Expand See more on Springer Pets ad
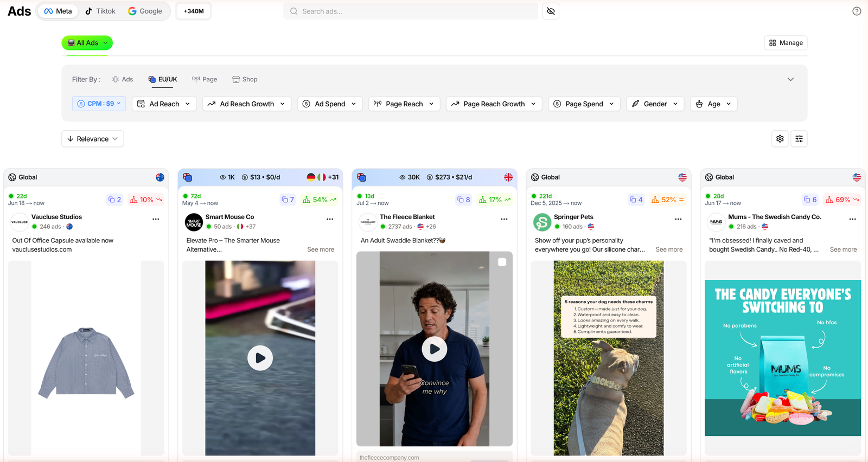The width and height of the screenshot is (868, 462). point(669,249)
